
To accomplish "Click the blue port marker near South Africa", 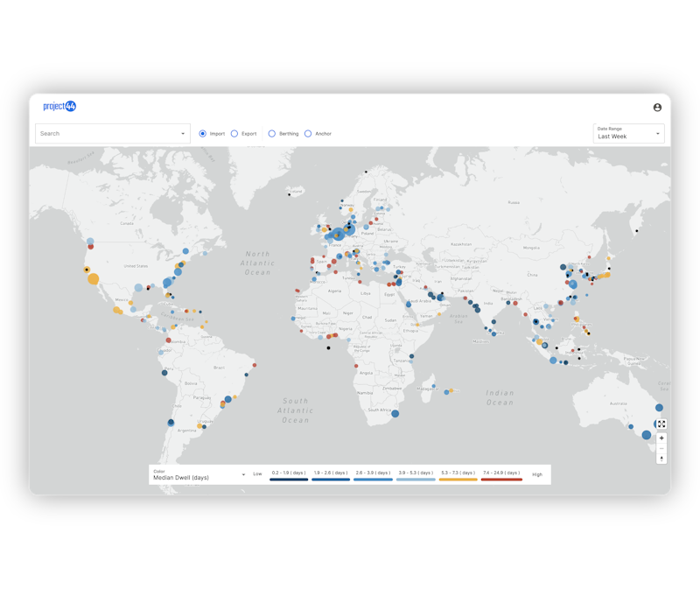I will 395,414.
